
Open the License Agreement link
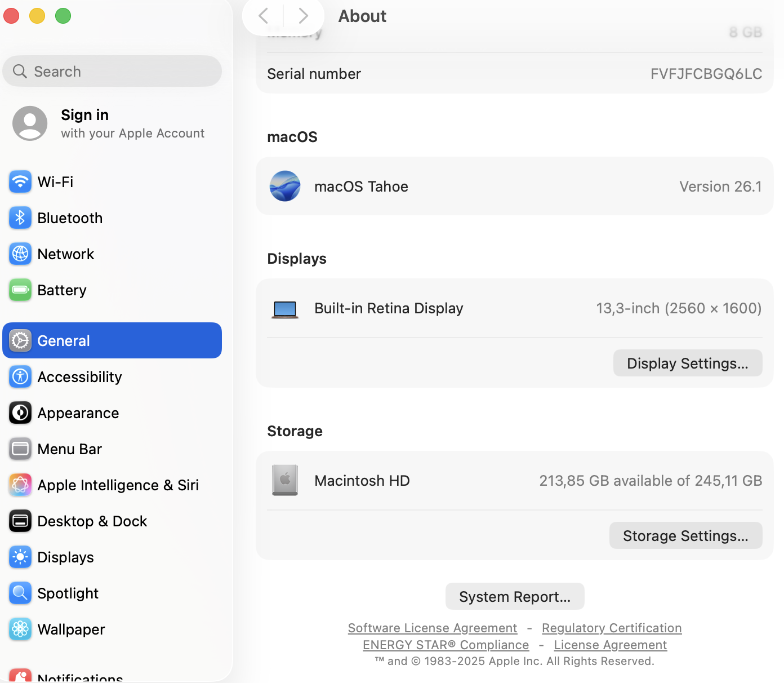[611, 645]
